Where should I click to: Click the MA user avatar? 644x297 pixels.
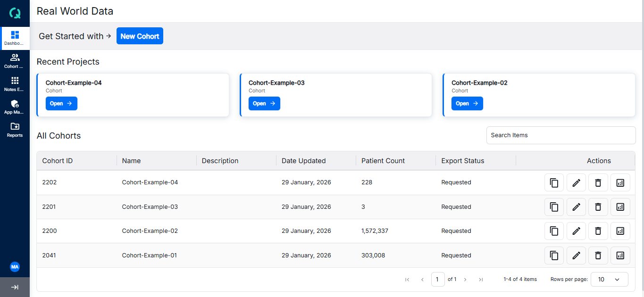[x=15, y=267]
